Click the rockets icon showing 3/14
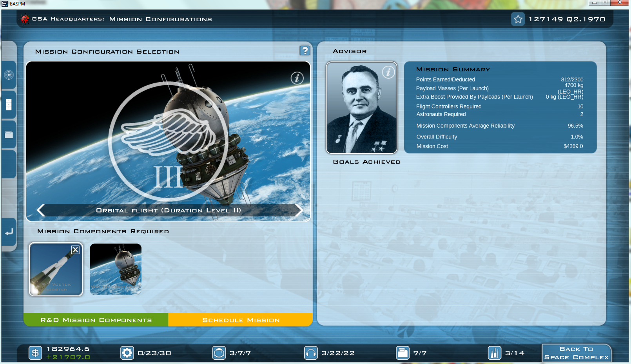 (495, 353)
